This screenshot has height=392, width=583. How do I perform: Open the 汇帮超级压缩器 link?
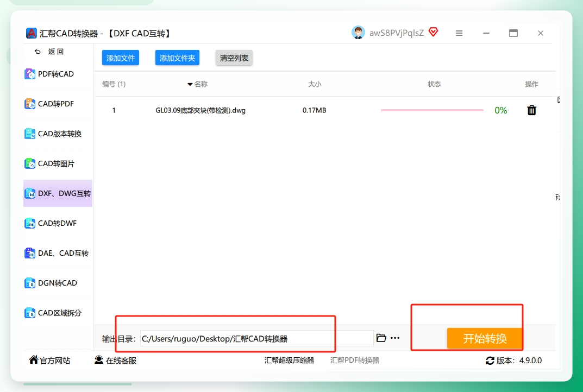pos(289,360)
